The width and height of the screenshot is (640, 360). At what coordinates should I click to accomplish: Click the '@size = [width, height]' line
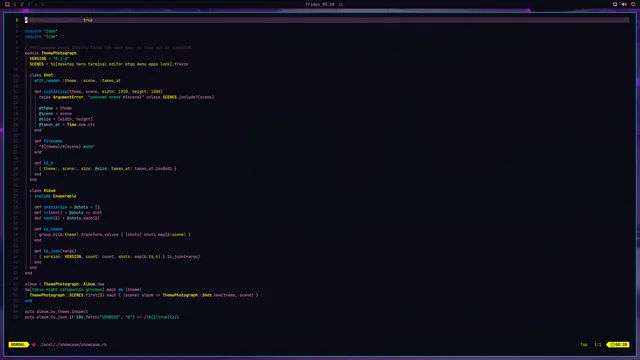66,119
